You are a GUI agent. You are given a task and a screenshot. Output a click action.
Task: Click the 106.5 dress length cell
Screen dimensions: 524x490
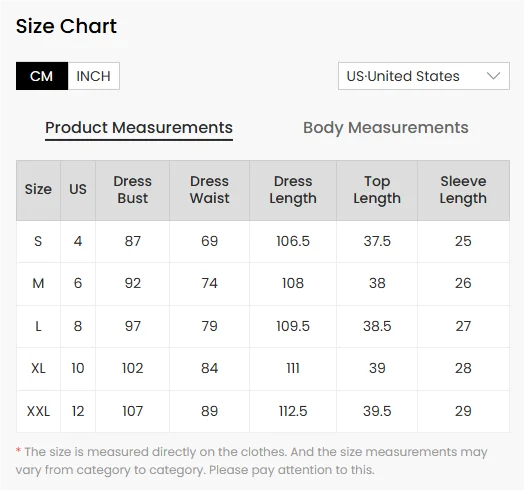point(293,241)
